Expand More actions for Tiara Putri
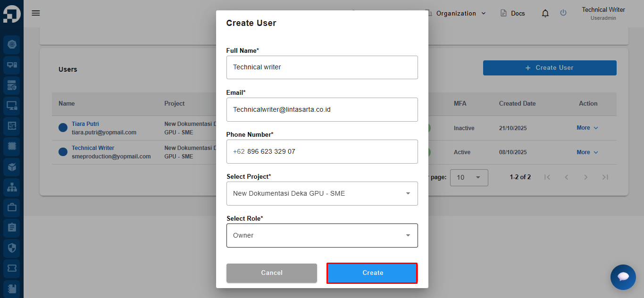The height and width of the screenshot is (298, 644). pyautogui.click(x=587, y=128)
